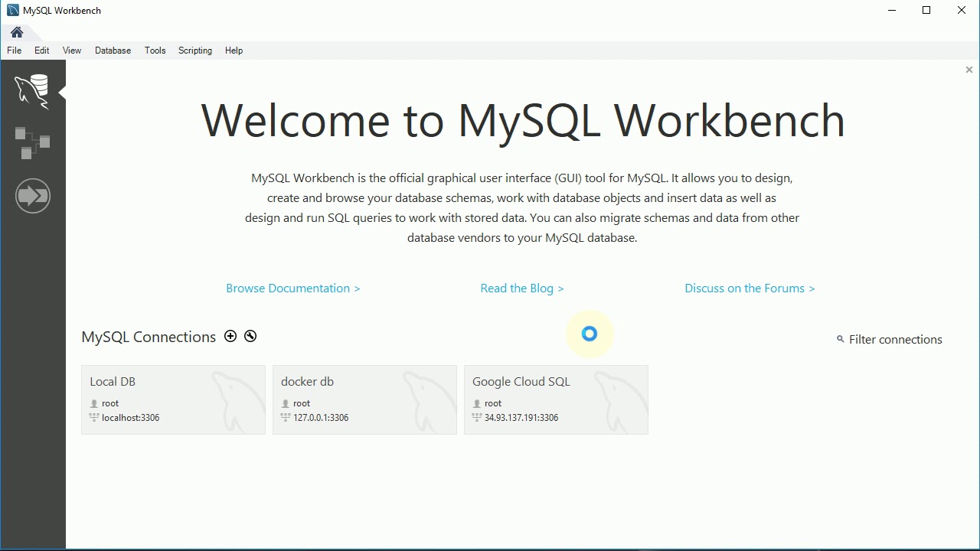980x551 pixels.
Task: Maximize the MySQL Workbench window
Action: point(926,11)
